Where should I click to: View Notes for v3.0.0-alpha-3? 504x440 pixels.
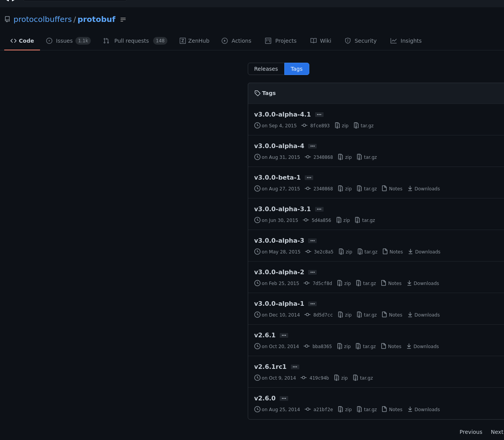[393, 252]
